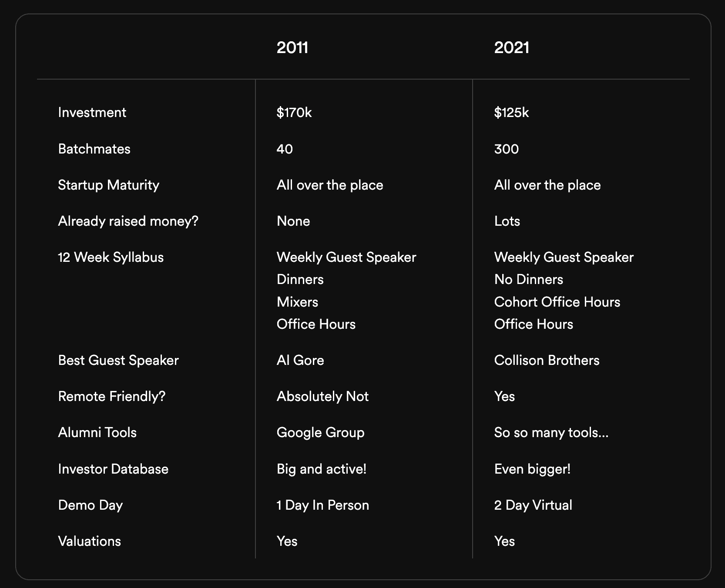Select the Batchmates row label
Image resolution: width=725 pixels, height=588 pixels.
coord(94,149)
